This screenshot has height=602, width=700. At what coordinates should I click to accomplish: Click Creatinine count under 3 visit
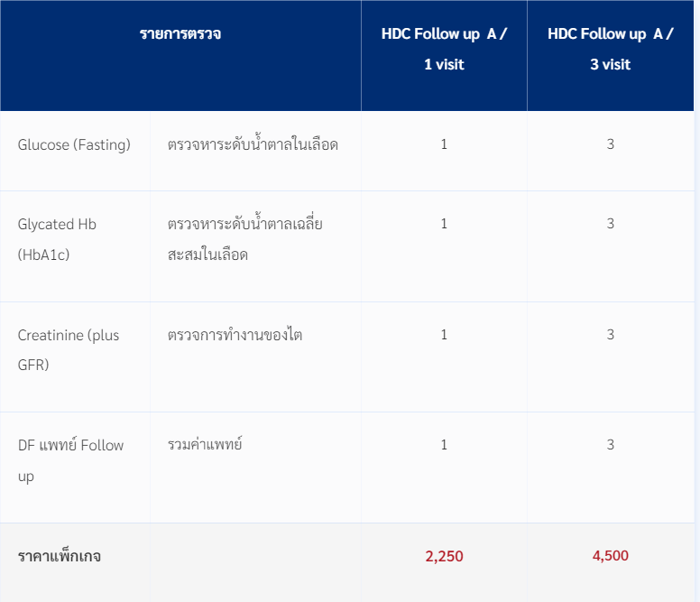(611, 335)
